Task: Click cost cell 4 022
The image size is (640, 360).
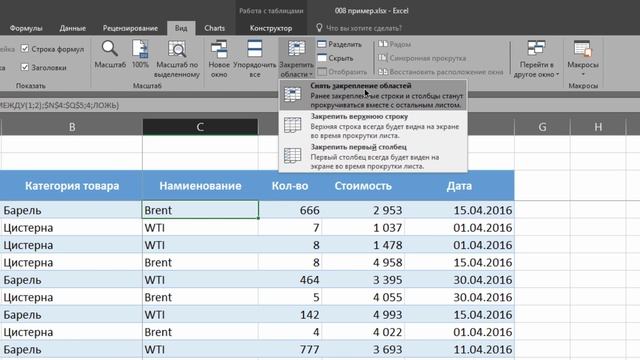Action: click(363, 332)
